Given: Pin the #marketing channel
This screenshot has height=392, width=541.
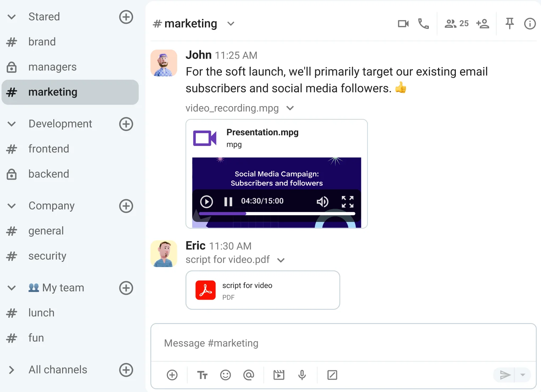Looking at the screenshot, I should (509, 23).
